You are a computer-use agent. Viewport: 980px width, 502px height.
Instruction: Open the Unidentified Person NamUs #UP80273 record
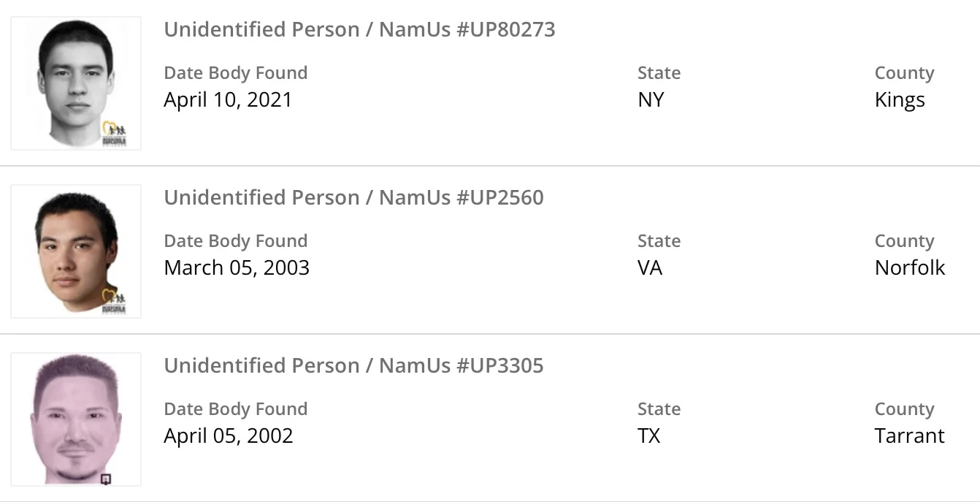359,30
